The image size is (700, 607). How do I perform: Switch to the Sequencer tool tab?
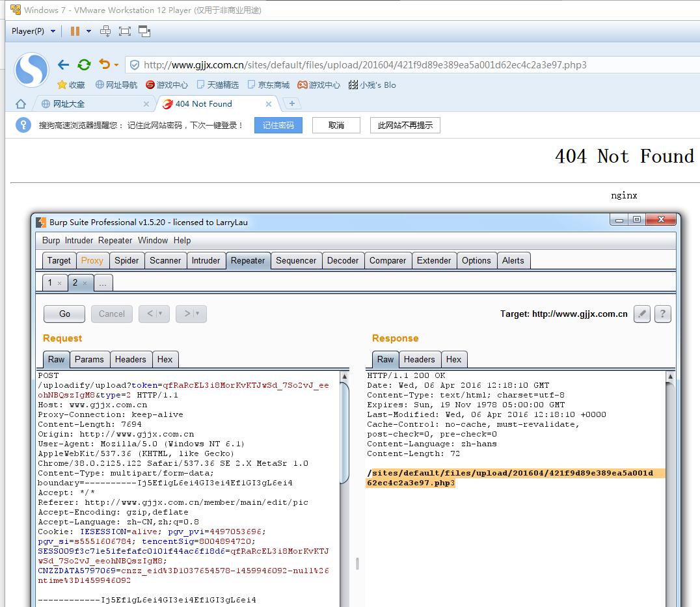point(296,261)
